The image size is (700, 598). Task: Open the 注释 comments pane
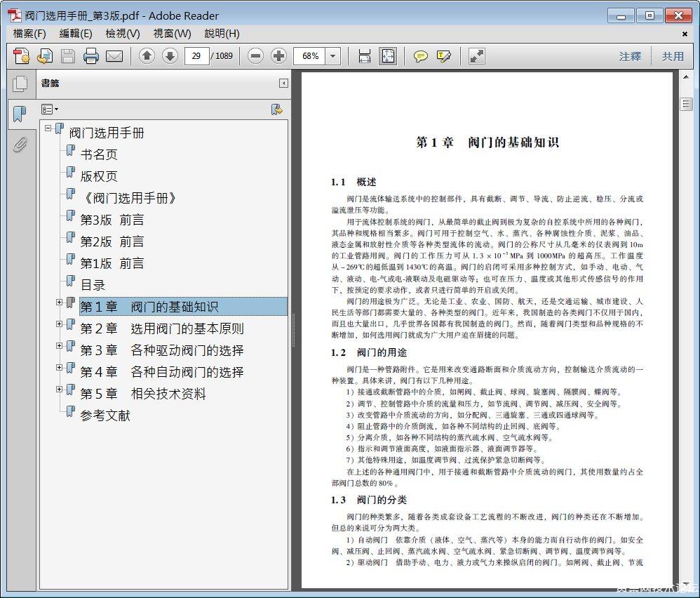pos(630,56)
